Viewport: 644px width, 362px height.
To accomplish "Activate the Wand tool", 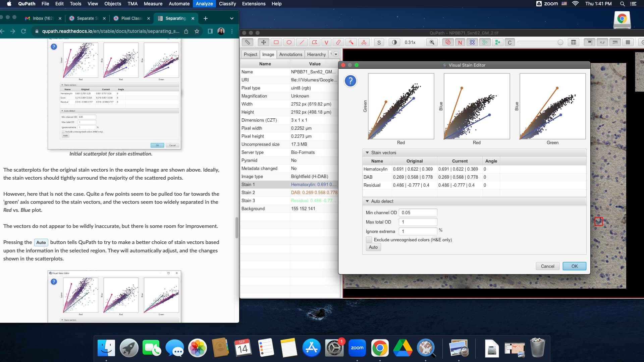I will [x=351, y=42].
